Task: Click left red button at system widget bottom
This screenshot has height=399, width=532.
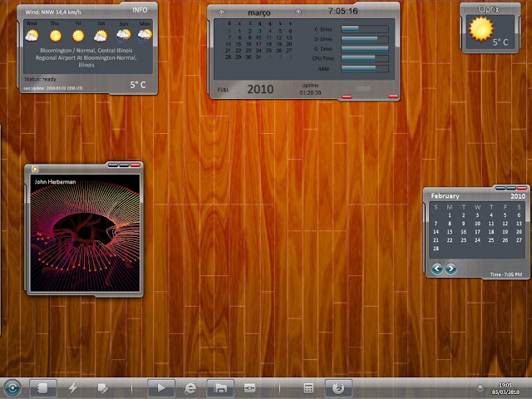Action: click(347, 97)
